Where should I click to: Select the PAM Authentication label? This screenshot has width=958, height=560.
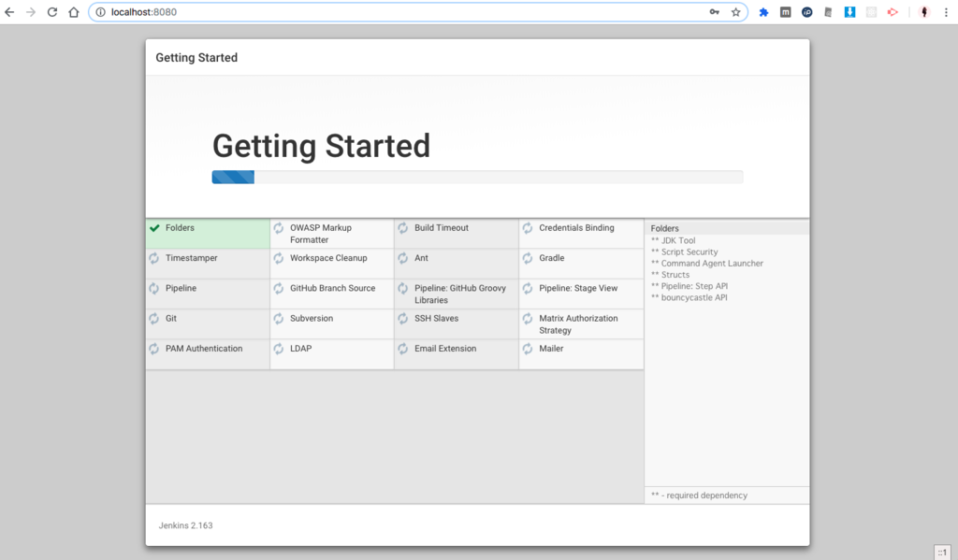point(204,349)
